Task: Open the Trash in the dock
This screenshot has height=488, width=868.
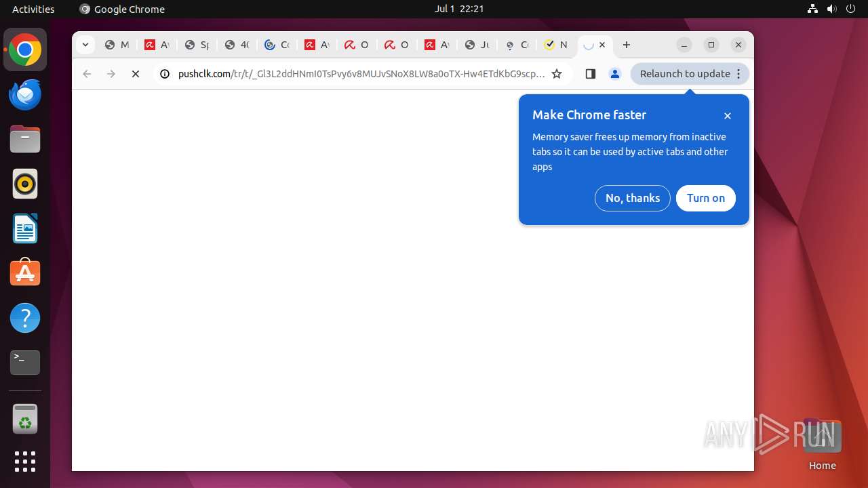Action: coord(25,419)
